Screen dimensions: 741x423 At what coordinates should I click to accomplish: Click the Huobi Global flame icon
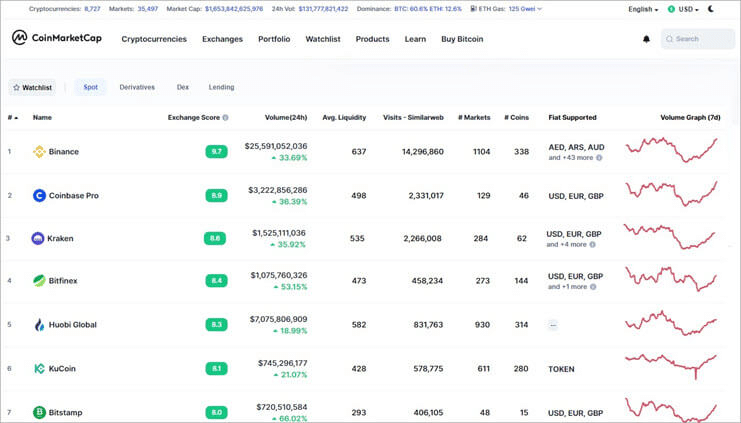pos(39,325)
